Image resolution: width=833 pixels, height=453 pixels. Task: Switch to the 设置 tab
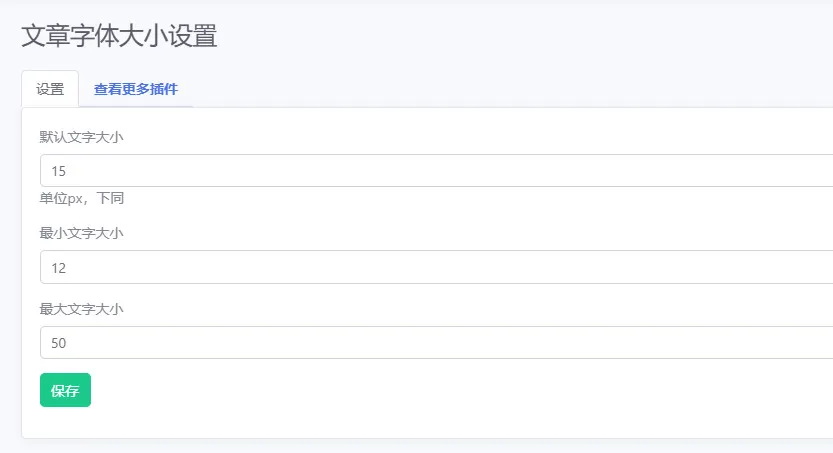coord(50,89)
